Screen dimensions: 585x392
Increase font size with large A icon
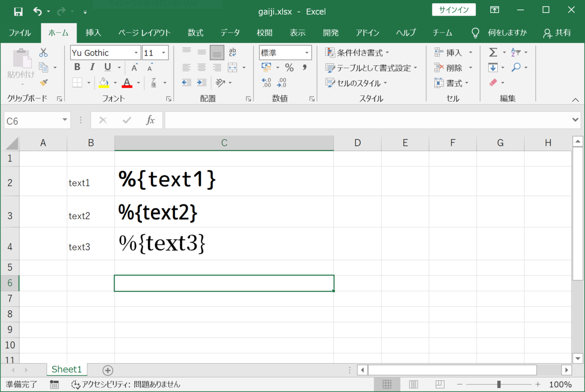[x=135, y=68]
